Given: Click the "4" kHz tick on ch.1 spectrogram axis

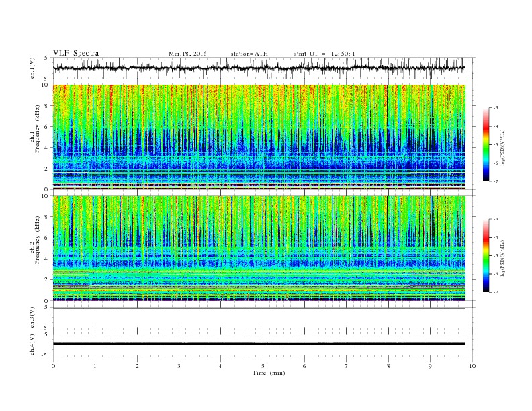Looking at the screenshot, I should [47, 148].
